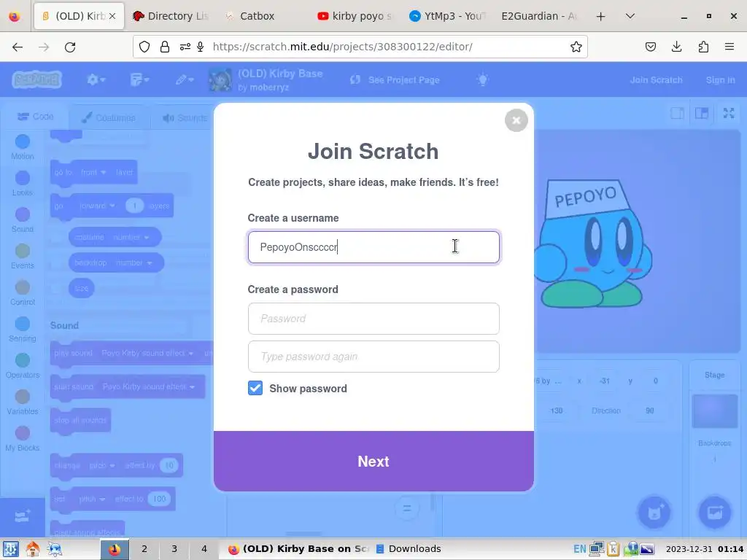The height and width of the screenshot is (560, 747).
Task: Open the forward/backward dropdown
Action: (x=97, y=206)
